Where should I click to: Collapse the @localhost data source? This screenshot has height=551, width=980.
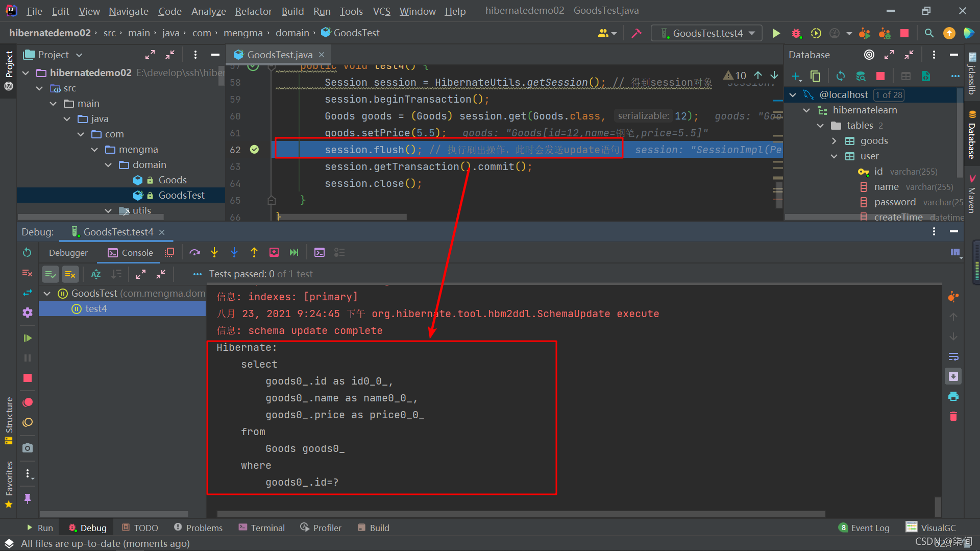point(793,95)
